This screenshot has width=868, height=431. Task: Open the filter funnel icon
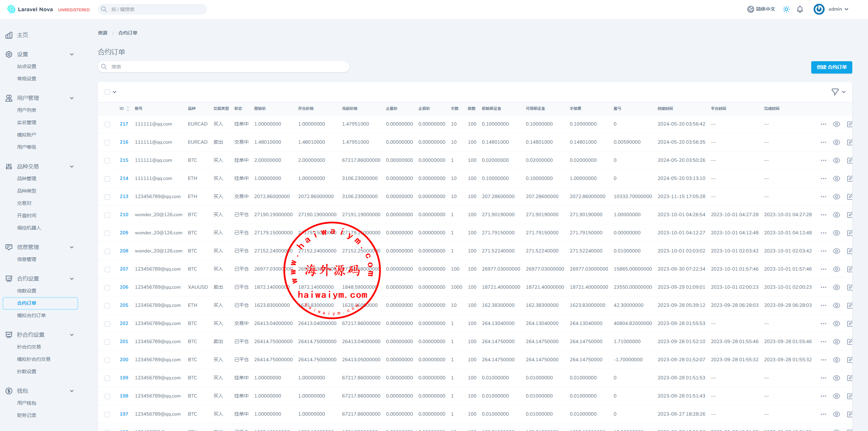(x=835, y=92)
